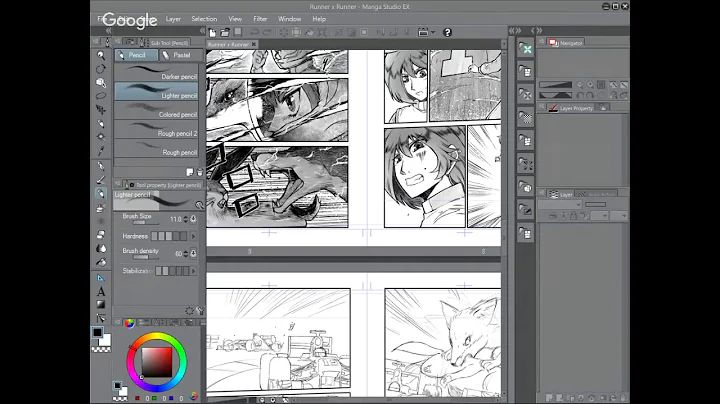Set Stabilization to the second level box
The width and height of the screenshot is (720, 404).
coord(165,271)
